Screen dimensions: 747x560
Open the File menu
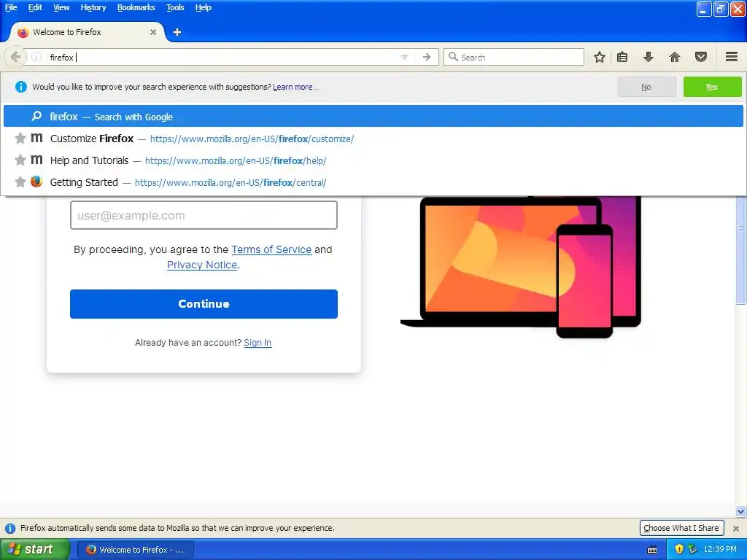[11, 7]
